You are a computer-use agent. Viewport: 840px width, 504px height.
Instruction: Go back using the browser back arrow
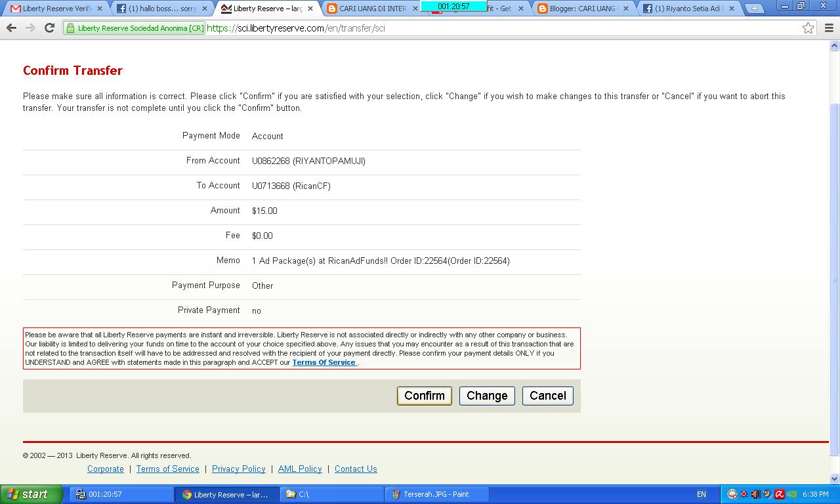(x=11, y=28)
